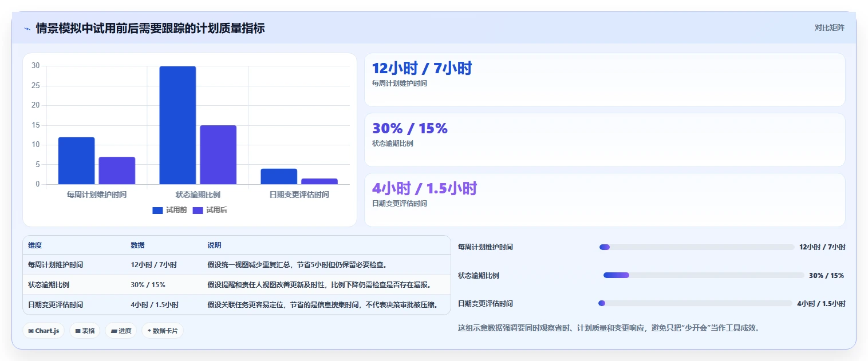868x361 pixels.
Task: Click the 每周计划维护时间 progress bar
Action: [x=697, y=247]
